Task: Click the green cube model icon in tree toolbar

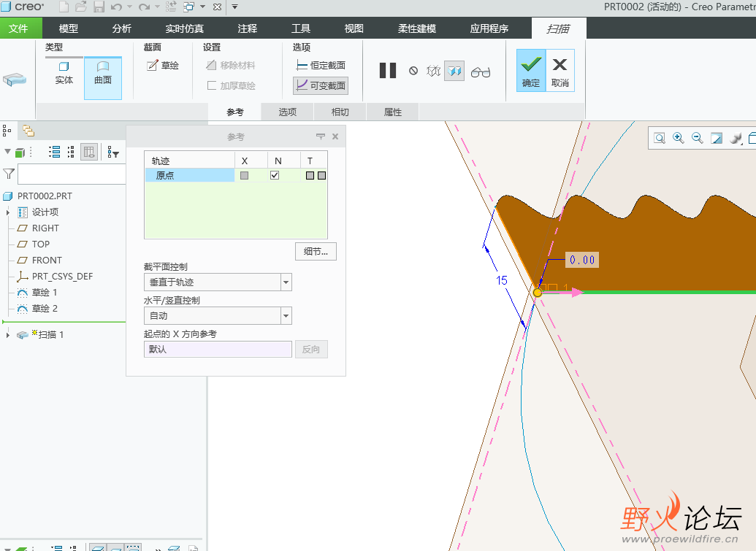Action: 20,153
